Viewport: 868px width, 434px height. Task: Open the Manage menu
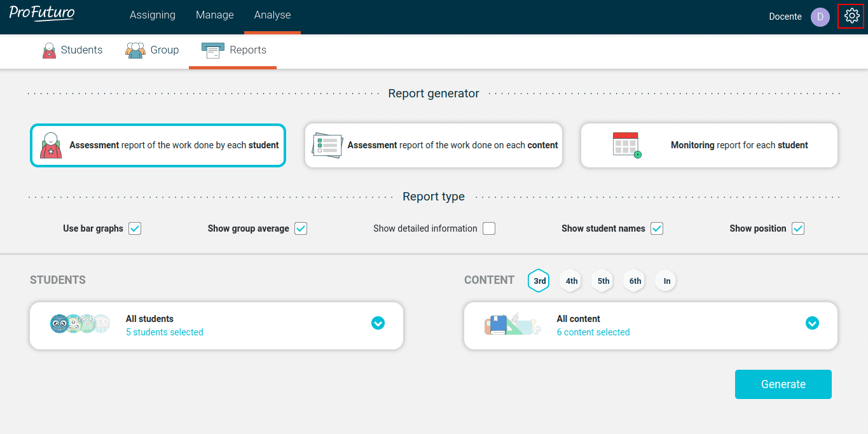(214, 15)
